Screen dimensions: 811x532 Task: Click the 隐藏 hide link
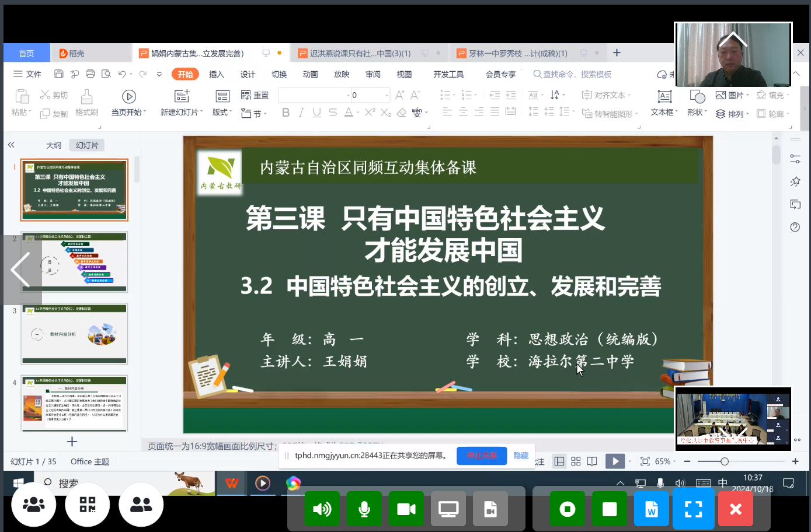(x=520, y=456)
